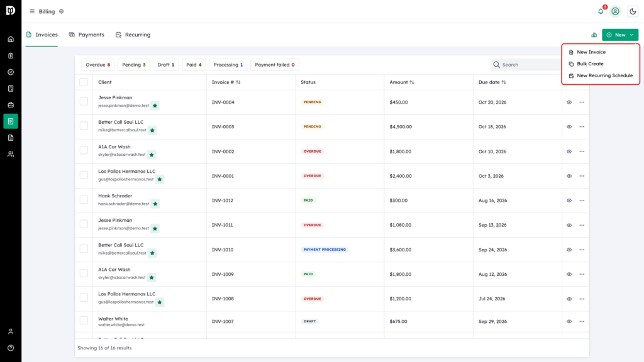Click the Hank Schrader client name
Screen dimensions: 644x362
coord(115,196)
